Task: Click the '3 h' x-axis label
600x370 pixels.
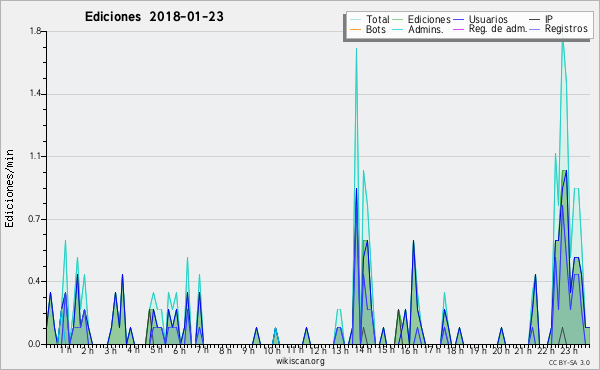Action: (x=111, y=350)
